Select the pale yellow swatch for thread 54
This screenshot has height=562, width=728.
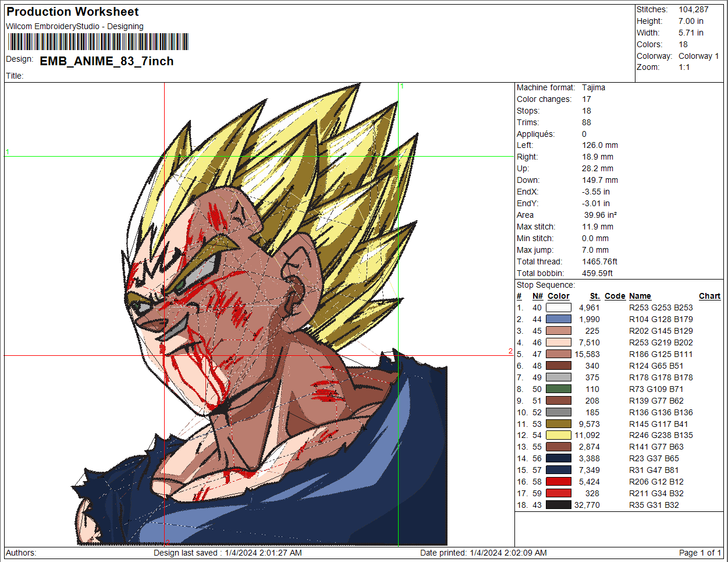pyautogui.click(x=558, y=435)
